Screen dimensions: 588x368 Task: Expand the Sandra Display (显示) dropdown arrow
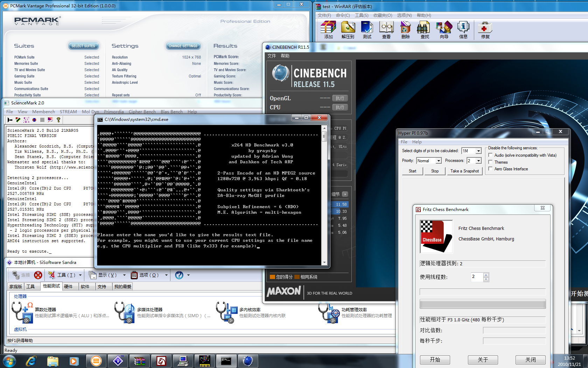pyautogui.click(x=124, y=275)
